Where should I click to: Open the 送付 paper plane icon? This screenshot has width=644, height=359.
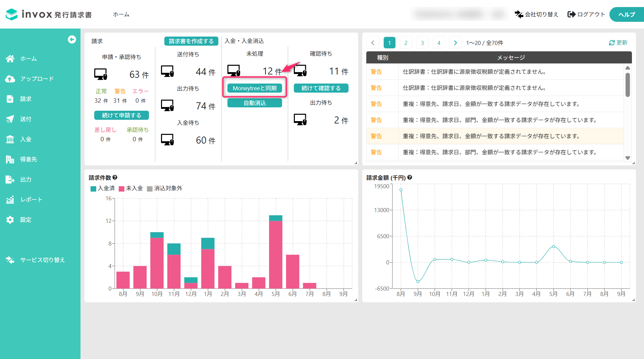coord(10,119)
